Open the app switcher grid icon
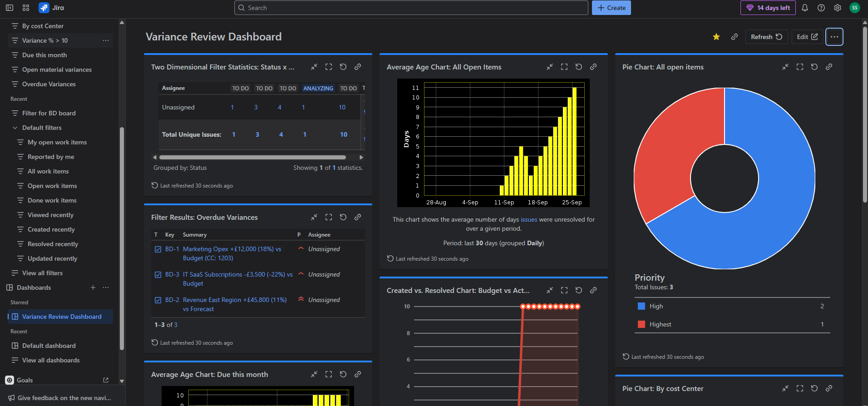 26,8
